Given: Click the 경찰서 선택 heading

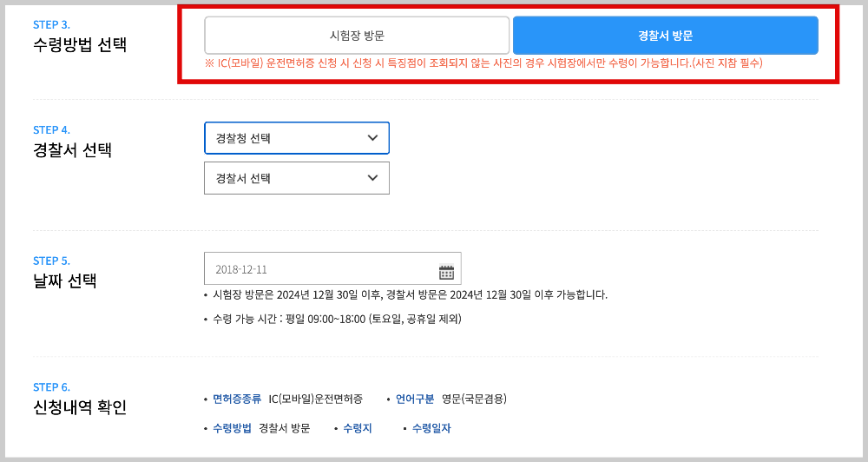Looking at the screenshot, I should [x=73, y=150].
